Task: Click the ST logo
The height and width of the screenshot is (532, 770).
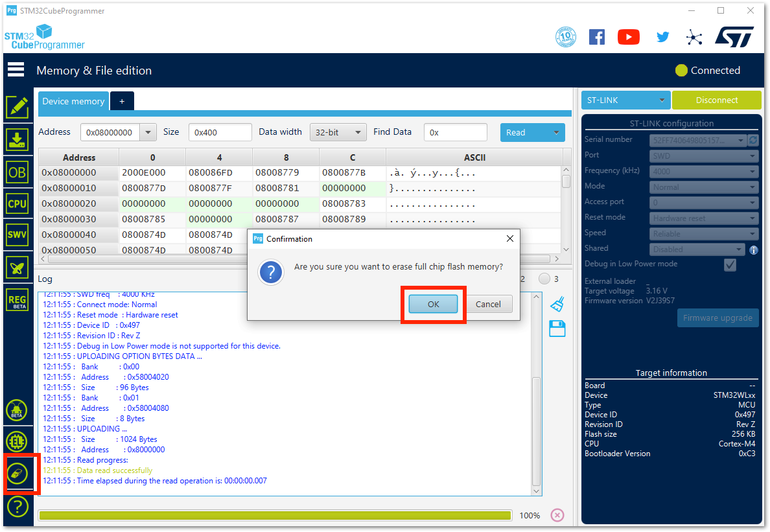Action: [734, 37]
